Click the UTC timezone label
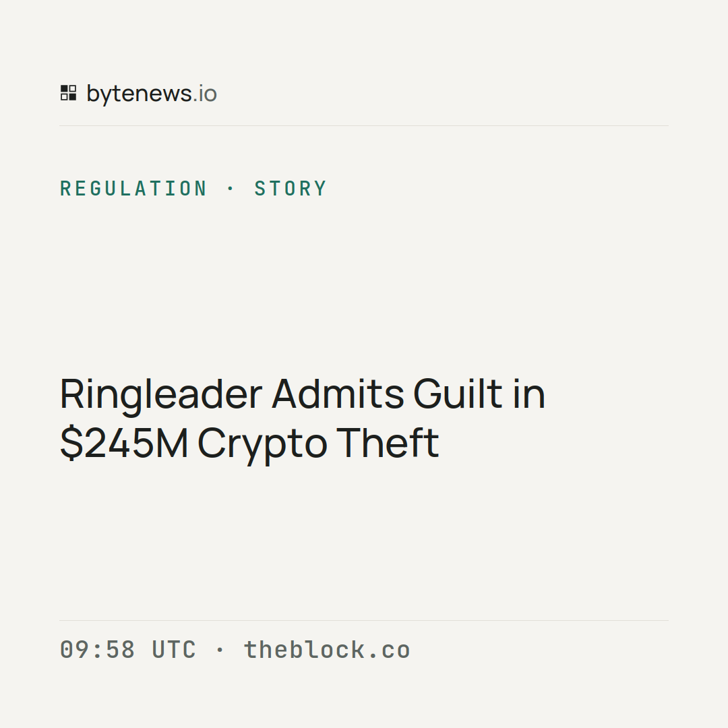The width and height of the screenshot is (728, 728). point(174,650)
